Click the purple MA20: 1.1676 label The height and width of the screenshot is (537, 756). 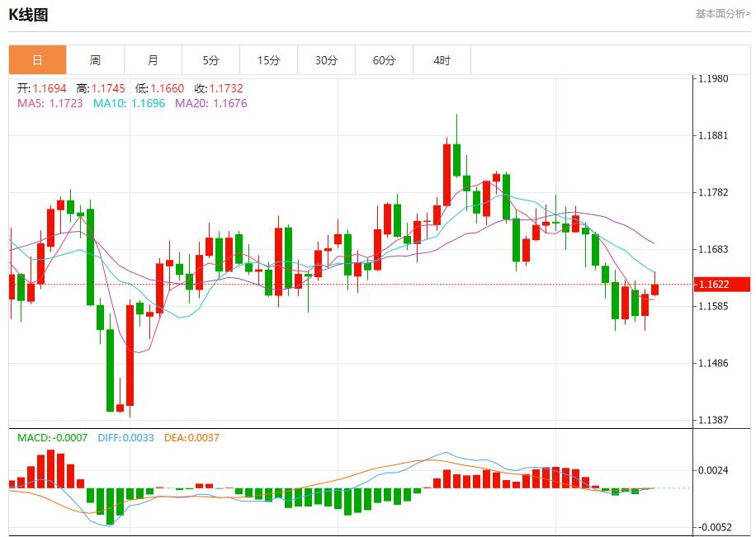point(210,103)
